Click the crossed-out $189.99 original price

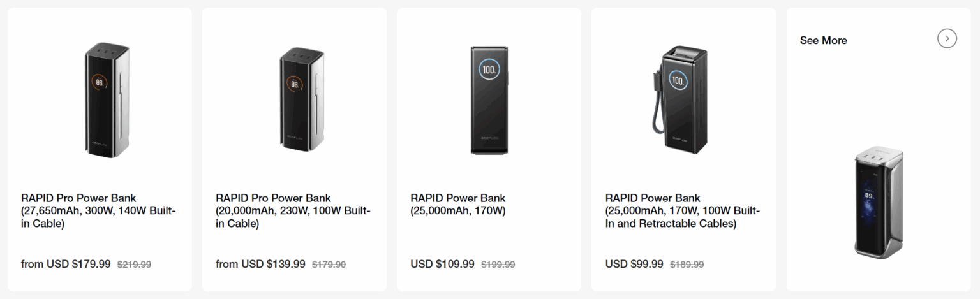pos(687,265)
